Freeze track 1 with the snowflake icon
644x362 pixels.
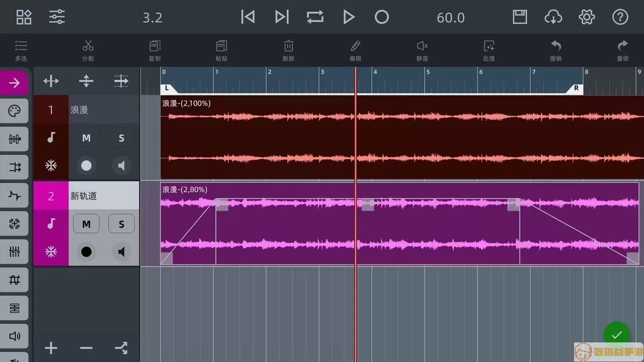51,165
